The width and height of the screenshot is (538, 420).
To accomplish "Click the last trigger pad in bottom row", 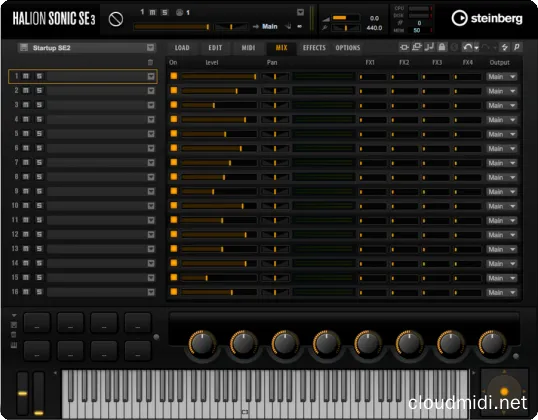I will click(137, 351).
